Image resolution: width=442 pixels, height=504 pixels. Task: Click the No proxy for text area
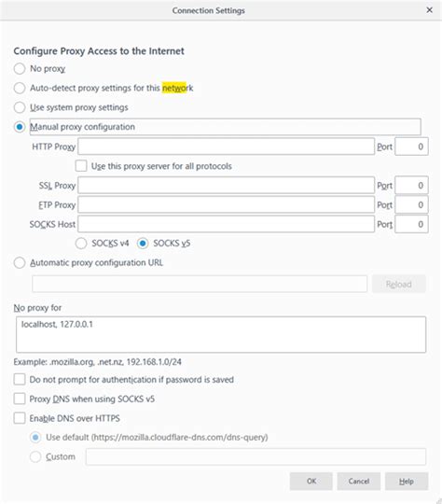pyautogui.click(x=221, y=335)
